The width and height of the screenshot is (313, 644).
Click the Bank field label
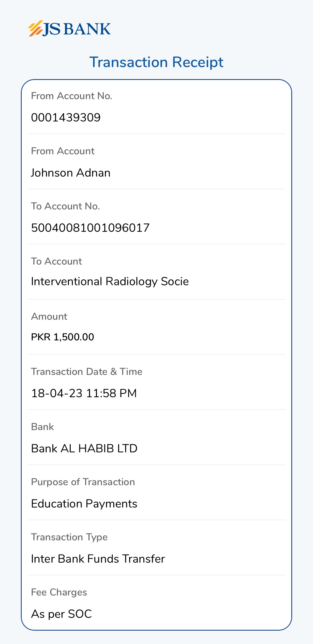point(42,427)
